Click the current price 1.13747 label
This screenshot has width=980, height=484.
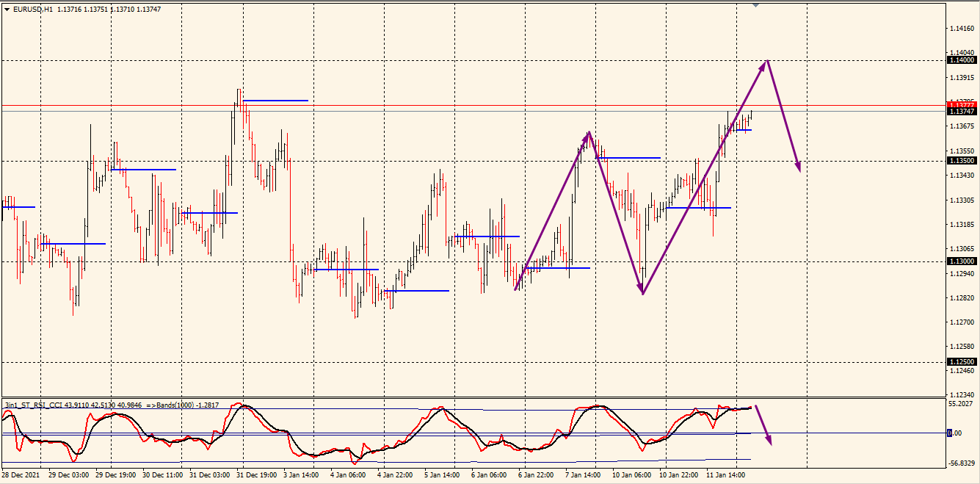pos(962,111)
